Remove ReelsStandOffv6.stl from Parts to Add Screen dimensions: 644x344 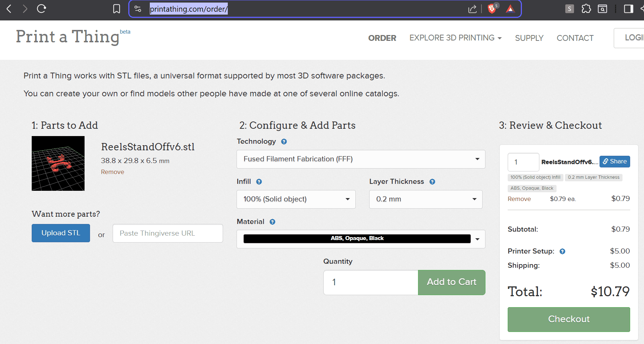113,172
